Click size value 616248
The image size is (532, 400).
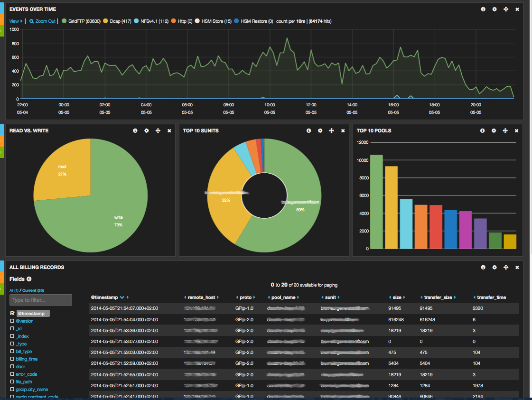pos(396,320)
